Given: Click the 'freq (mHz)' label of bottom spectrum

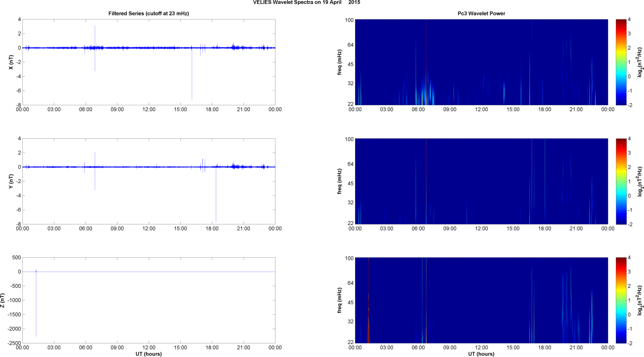Looking at the screenshot, I should [x=340, y=300].
